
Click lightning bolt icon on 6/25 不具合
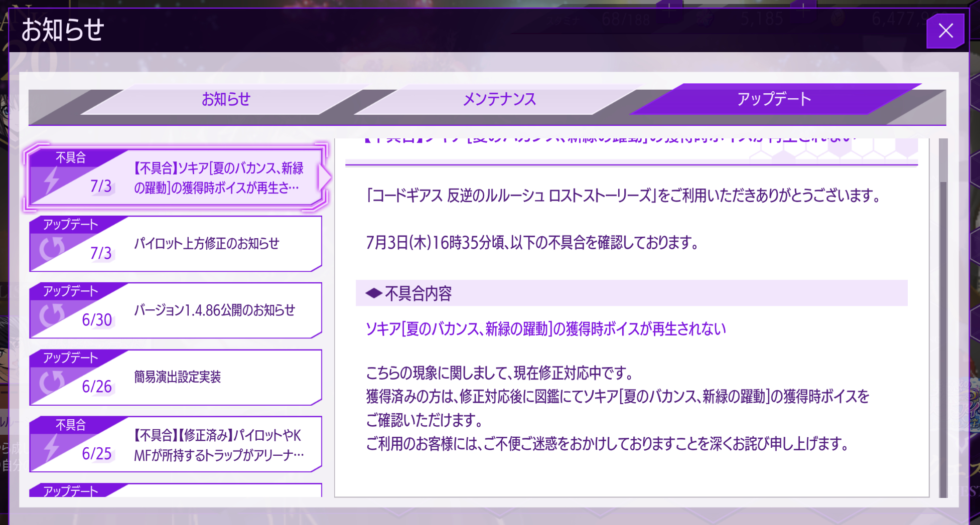click(51, 448)
